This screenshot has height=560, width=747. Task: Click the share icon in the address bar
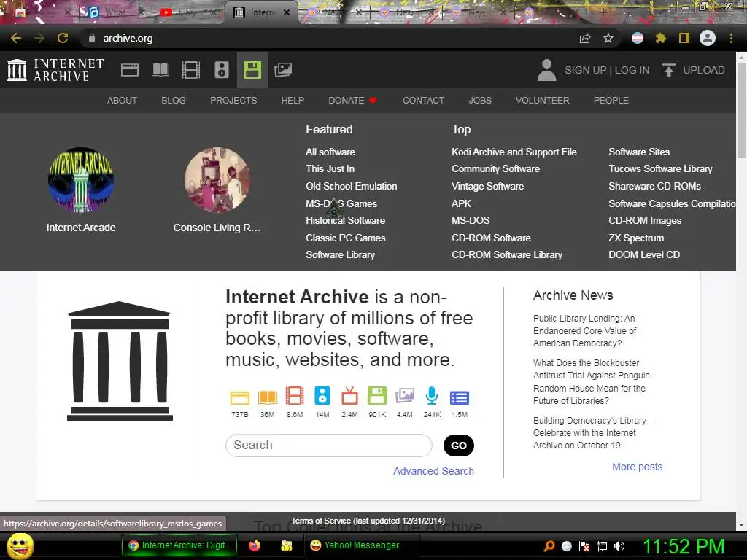[585, 38]
